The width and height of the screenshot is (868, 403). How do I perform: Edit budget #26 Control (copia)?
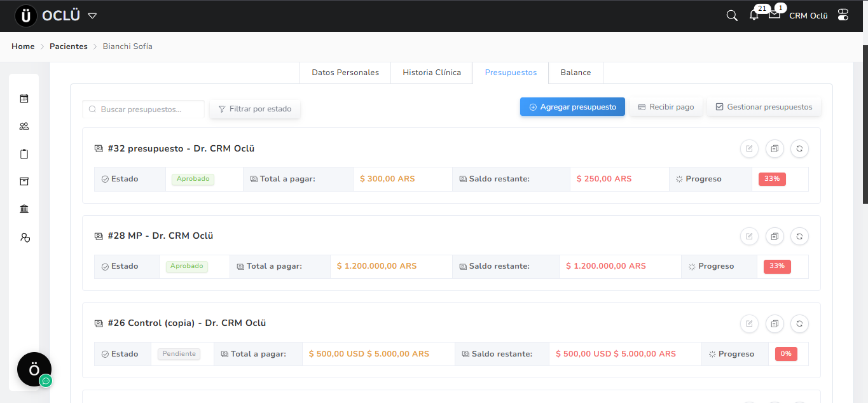point(749,323)
